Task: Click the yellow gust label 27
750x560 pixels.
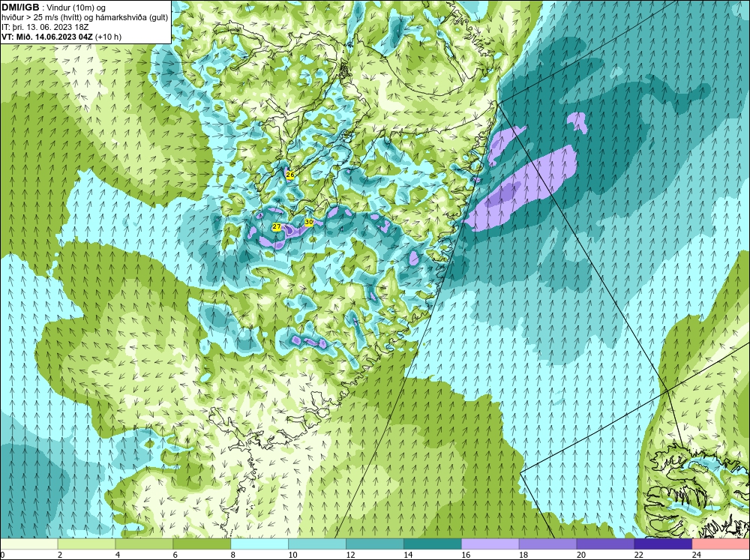Action: coord(277,226)
